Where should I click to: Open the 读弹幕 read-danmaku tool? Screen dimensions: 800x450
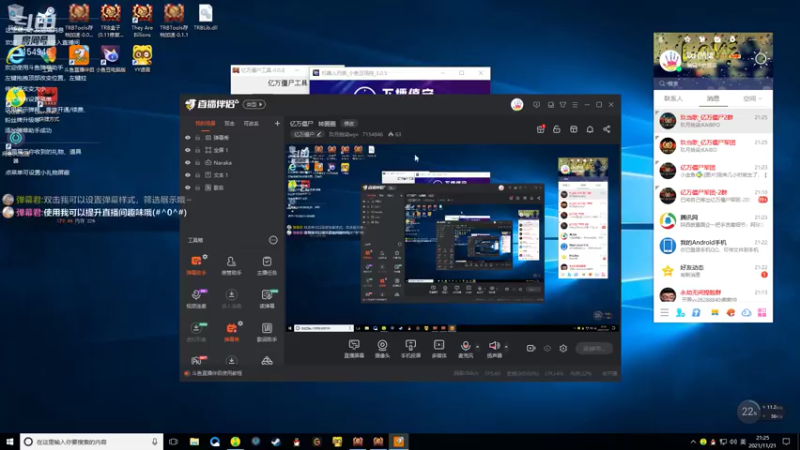[267, 299]
